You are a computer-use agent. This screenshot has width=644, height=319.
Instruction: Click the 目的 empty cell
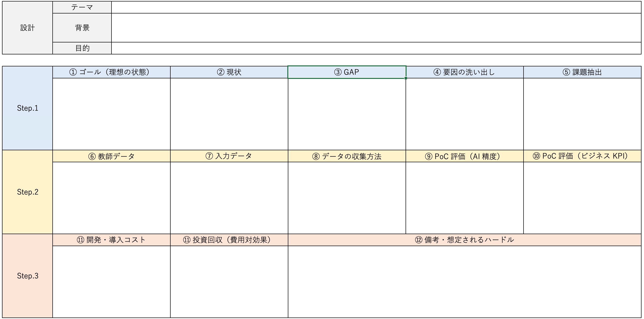376,48
